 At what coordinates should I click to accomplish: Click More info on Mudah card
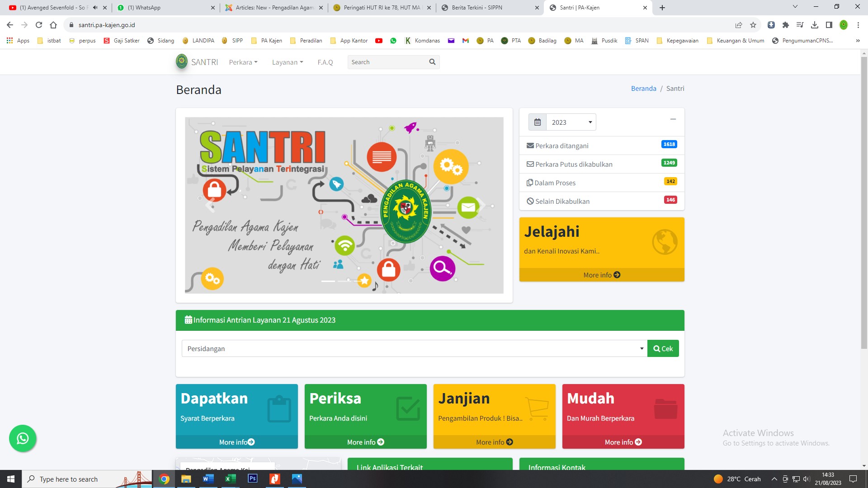623,442
